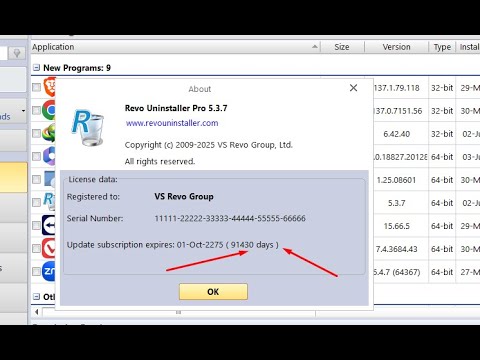The image size is (480, 360).
Task: Click the Zoom icon in the last row
Action: (x=49, y=271)
